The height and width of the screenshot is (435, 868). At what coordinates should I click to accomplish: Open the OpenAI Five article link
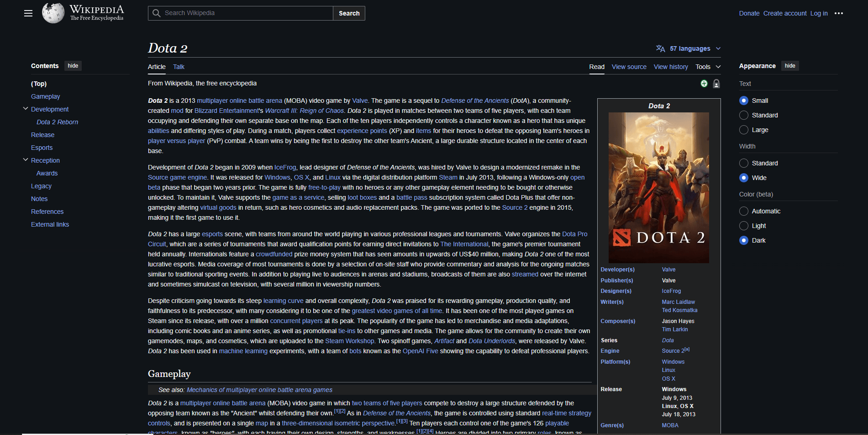pos(421,351)
